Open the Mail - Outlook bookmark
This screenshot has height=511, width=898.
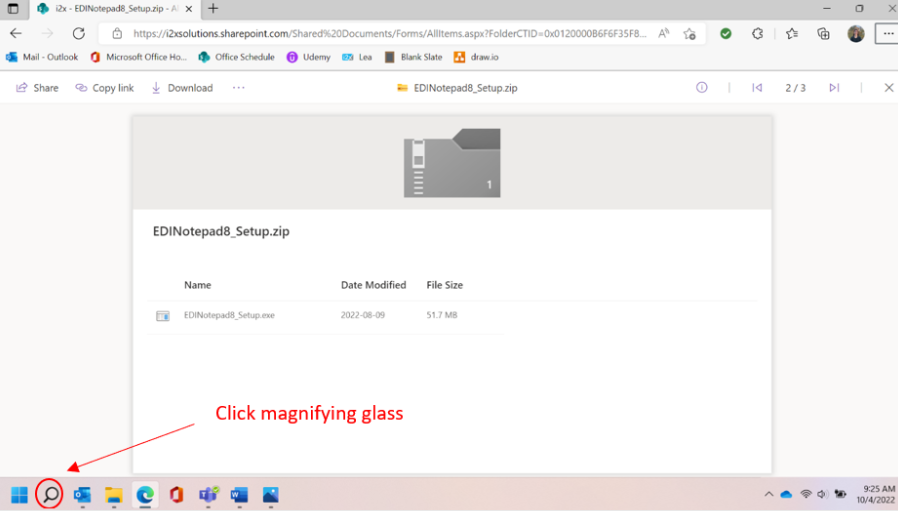click(x=42, y=57)
